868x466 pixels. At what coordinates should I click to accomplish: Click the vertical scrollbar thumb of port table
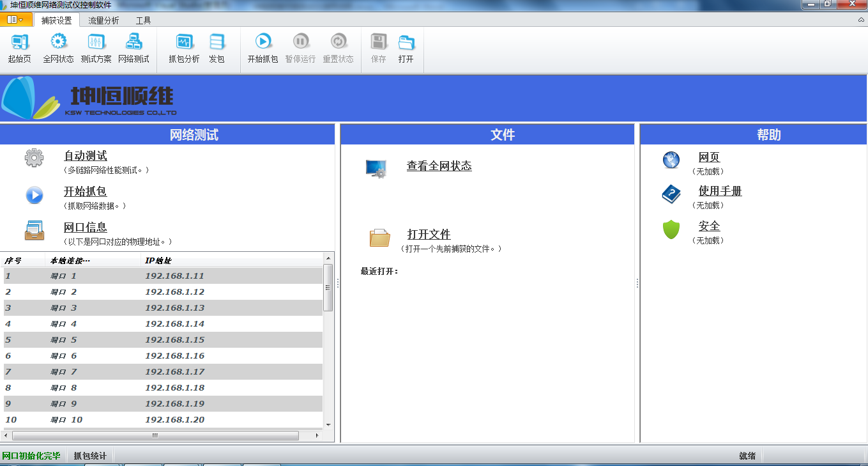[328, 288]
